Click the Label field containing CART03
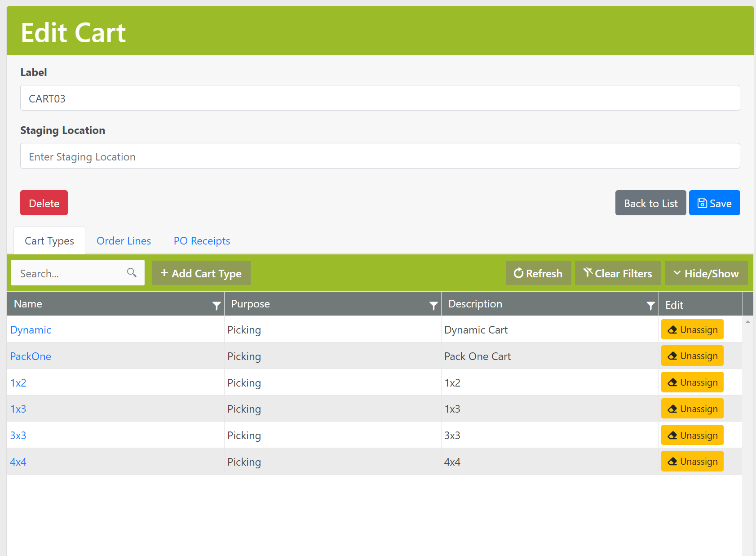This screenshot has height=556, width=756. click(380, 98)
